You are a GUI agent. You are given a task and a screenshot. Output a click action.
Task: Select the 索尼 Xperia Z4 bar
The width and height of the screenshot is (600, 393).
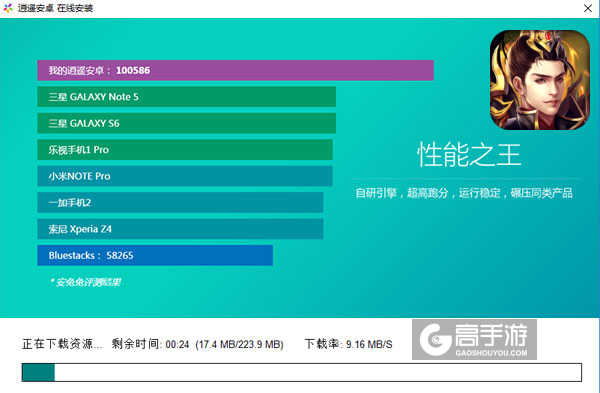pos(180,229)
